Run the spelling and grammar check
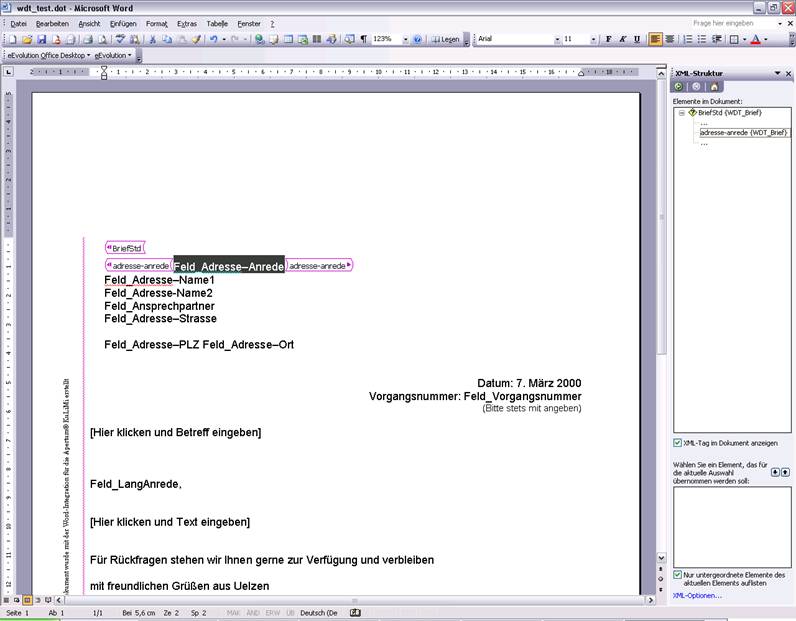This screenshot has height=621, width=796. [x=120, y=39]
